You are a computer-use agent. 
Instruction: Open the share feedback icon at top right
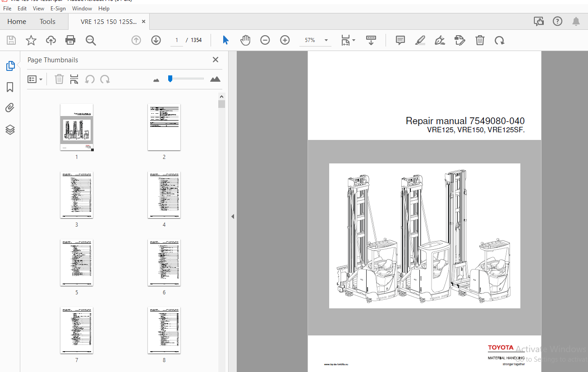click(538, 21)
